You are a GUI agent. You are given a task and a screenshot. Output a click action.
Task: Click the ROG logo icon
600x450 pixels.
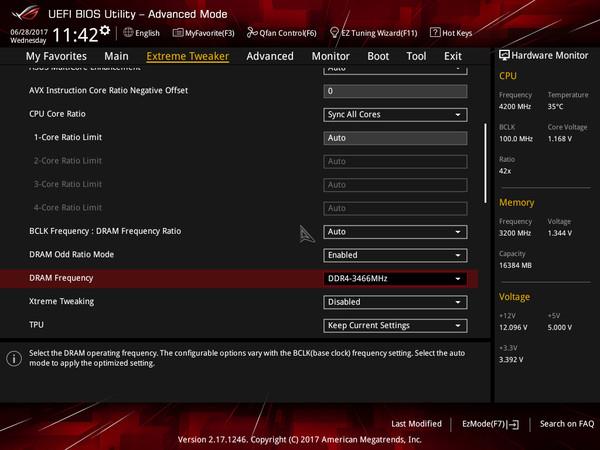(x=25, y=13)
